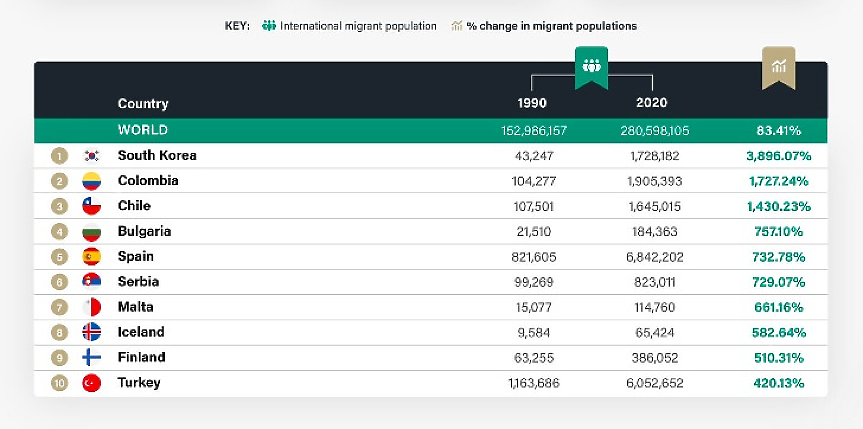Viewport: 863px width, 429px height.
Task: Click the Country column header
Action: coord(143,103)
